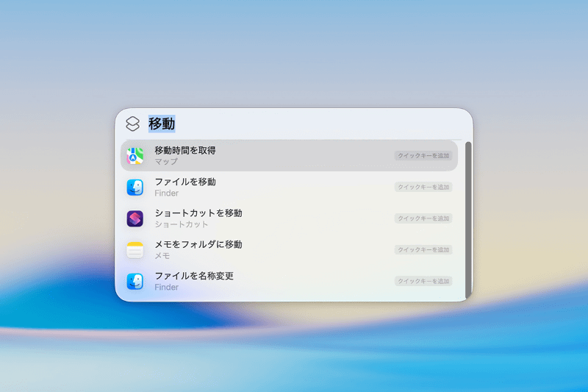Click the ショートカット subtitle label
The image size is (588, 392).
(x=182, y=224)
